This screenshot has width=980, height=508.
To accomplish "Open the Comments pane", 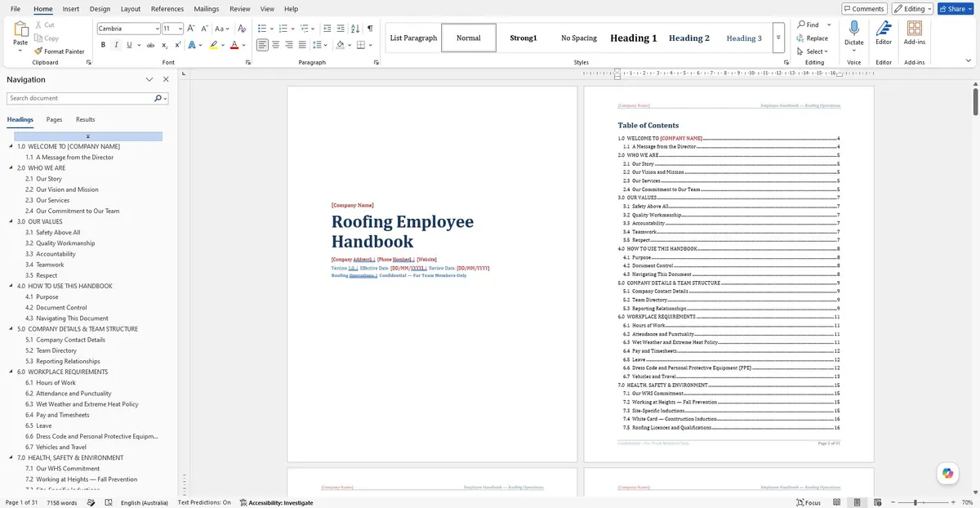I will click(864, 9).
